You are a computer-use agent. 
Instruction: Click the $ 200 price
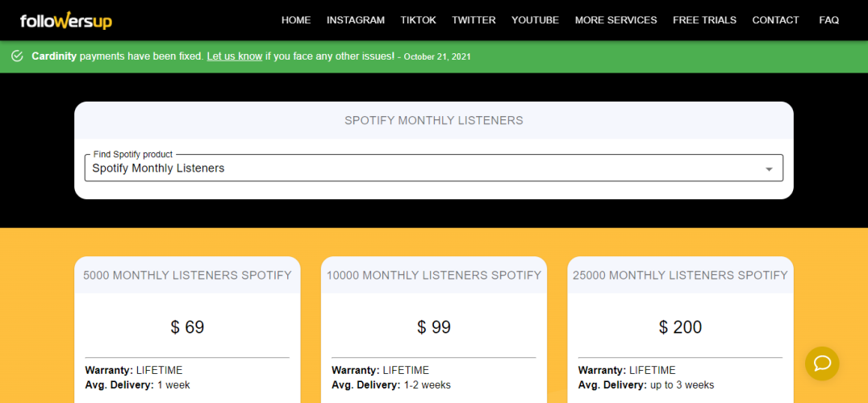click(680, 327)
